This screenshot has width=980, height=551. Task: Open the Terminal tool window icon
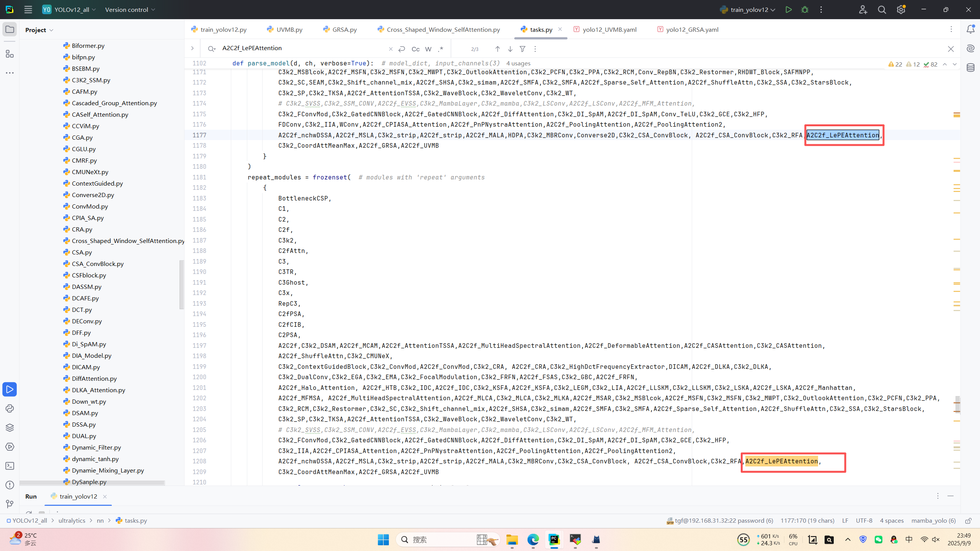10,466
